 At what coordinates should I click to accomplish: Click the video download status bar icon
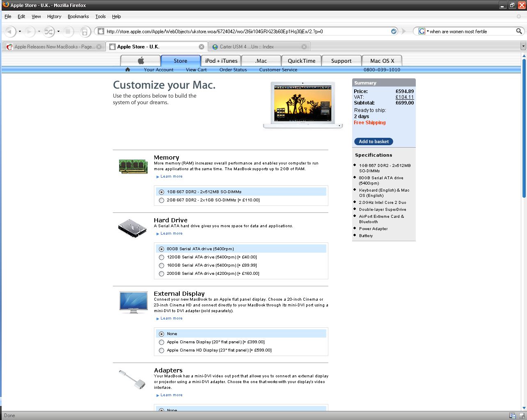(512, 415)
